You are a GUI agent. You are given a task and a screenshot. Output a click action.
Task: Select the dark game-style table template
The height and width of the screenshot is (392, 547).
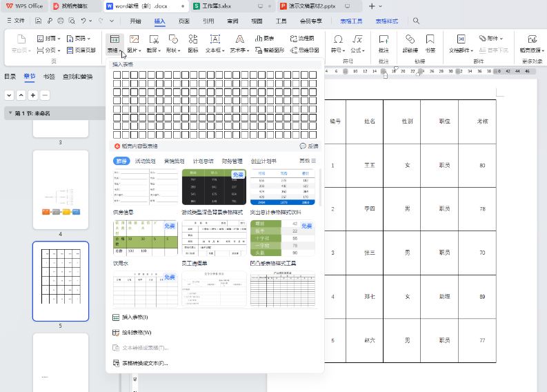(215, 187)
